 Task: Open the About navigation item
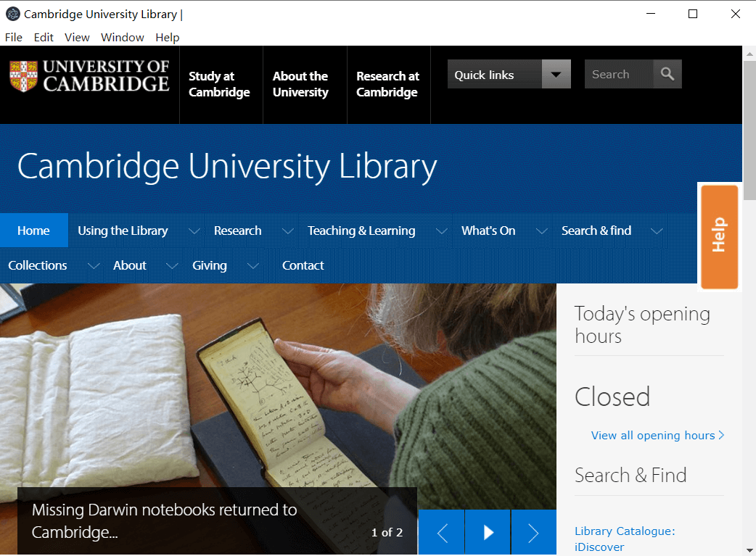130,265
